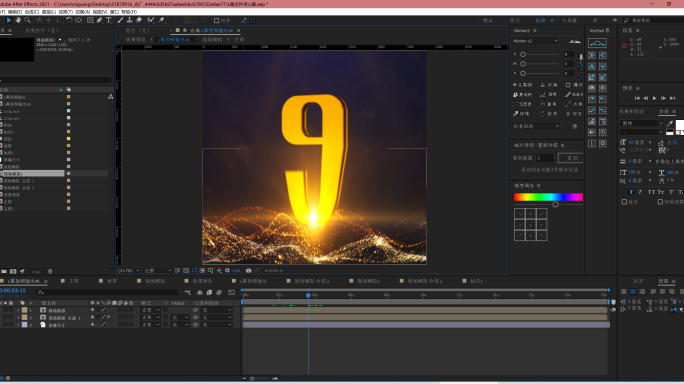Screen dimensions: 684x384
Task: Toggle shy switch on layer 3
Action: coord(92,325)
